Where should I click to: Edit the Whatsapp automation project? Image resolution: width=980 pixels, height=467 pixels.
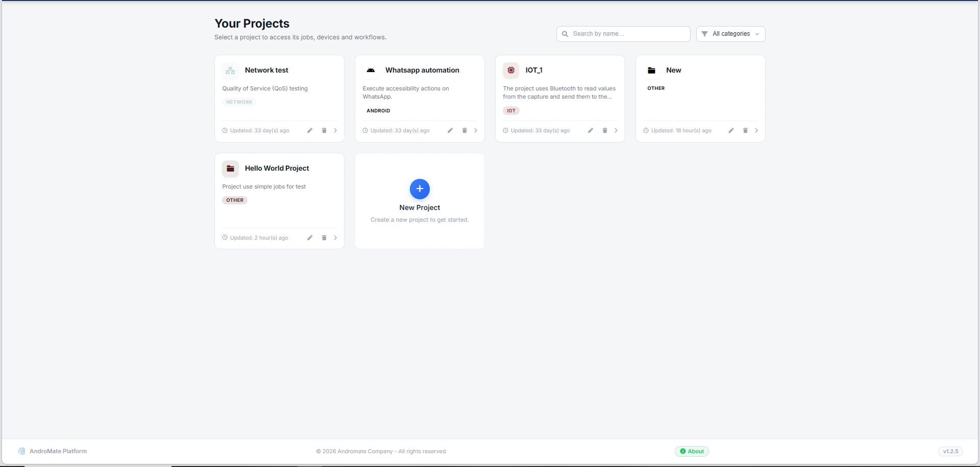pos(450,130)
